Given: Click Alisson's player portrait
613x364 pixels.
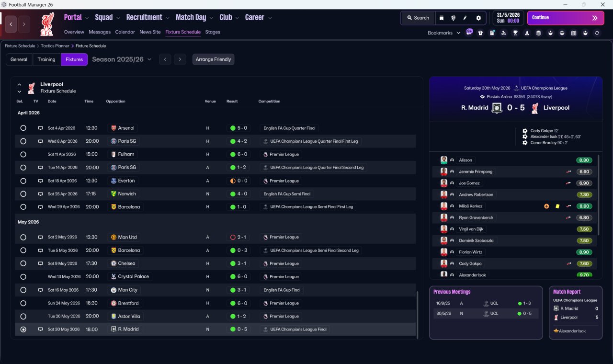Looking at the screenshot, I should (444, 160).
